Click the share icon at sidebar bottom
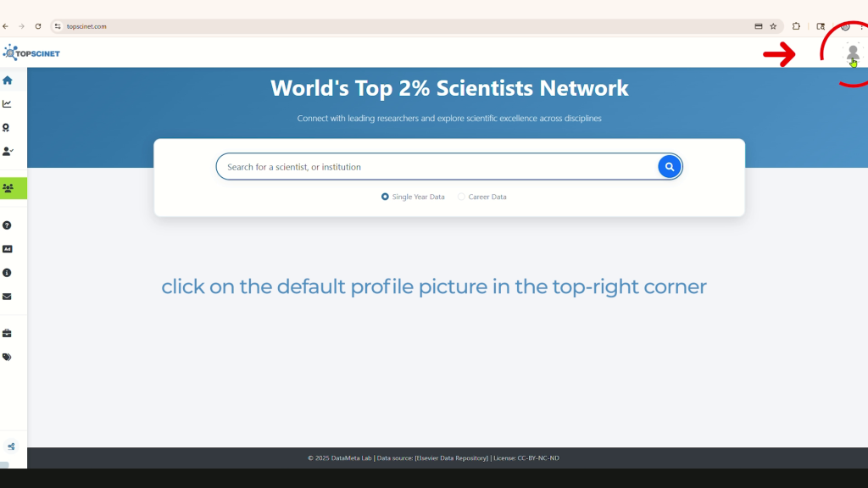This screenshot has height=488, width=868. click(x=12, y=446)
